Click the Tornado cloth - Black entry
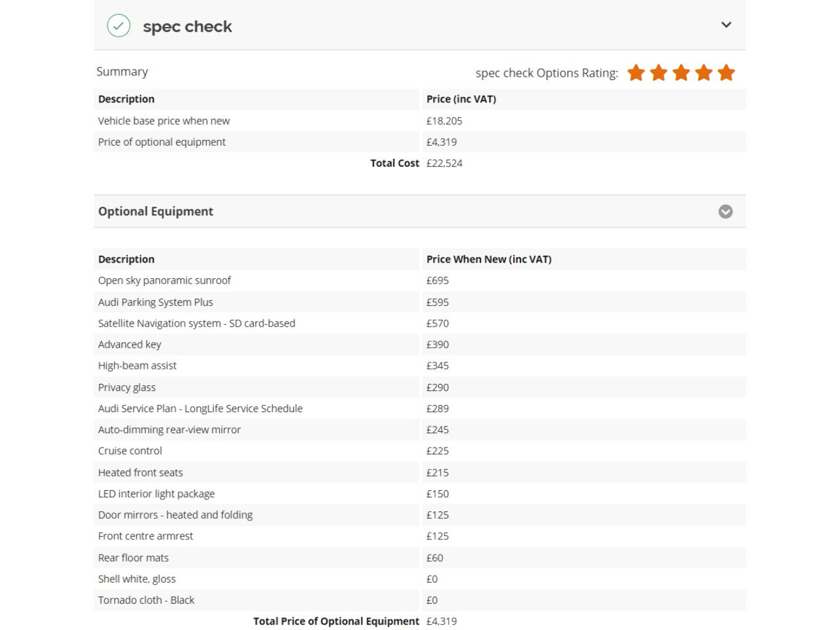The height and width of the screenshot is (630, 840). pos(146,600)
